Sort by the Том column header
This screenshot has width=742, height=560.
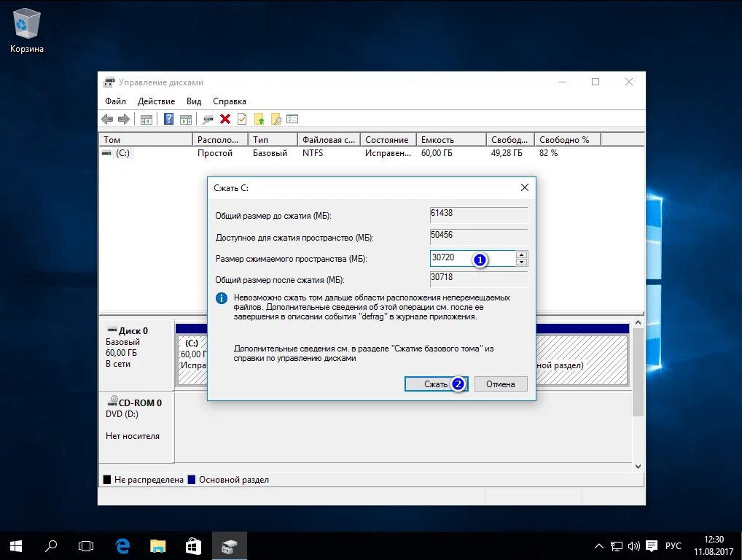[146, 140]
